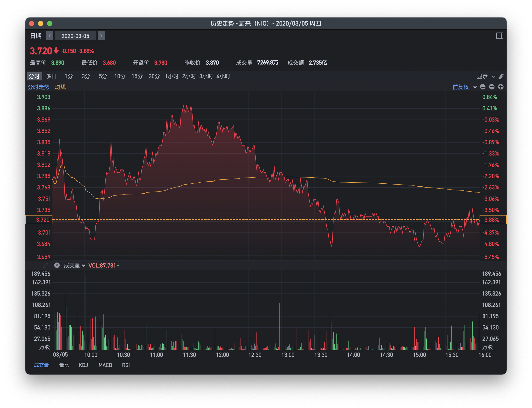Select the KDJ indicator tab
The height and width of the screenshot is (408, 532).
(83, 365)
